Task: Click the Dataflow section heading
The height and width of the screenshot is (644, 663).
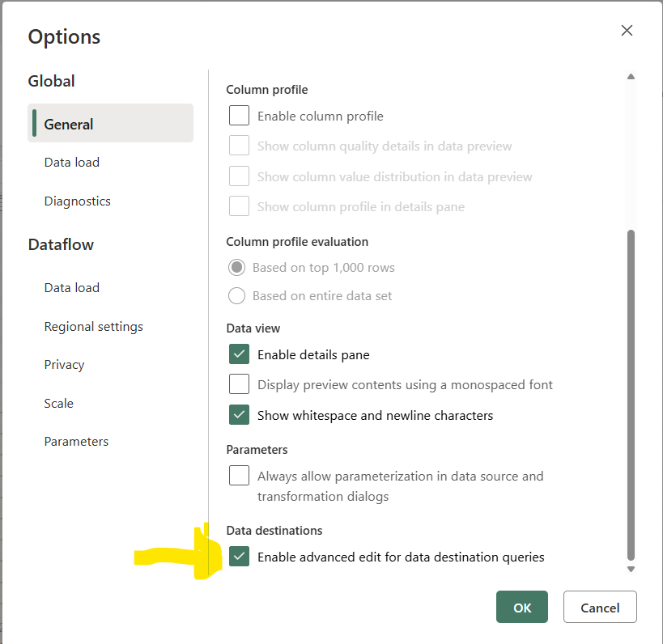Action: [61, 244]
